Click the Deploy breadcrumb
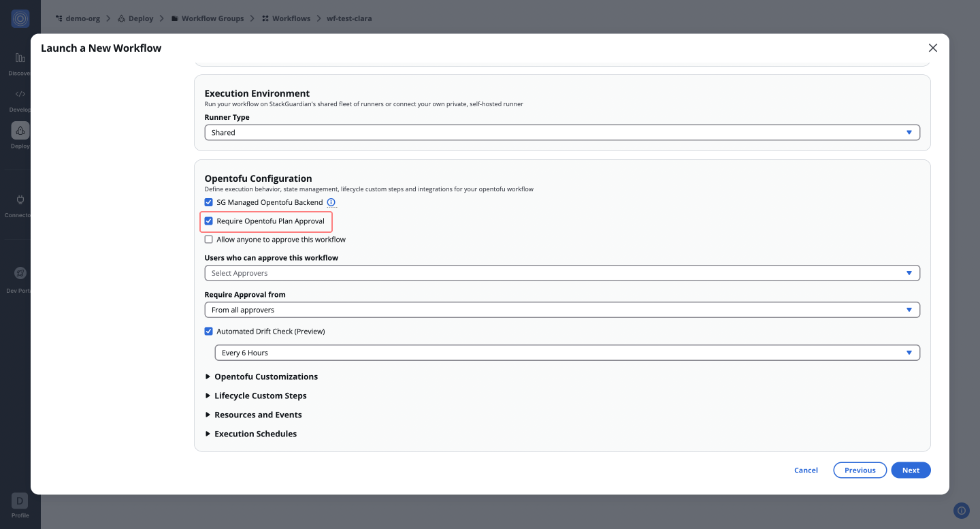980x529 pixels. click(135, 18)
